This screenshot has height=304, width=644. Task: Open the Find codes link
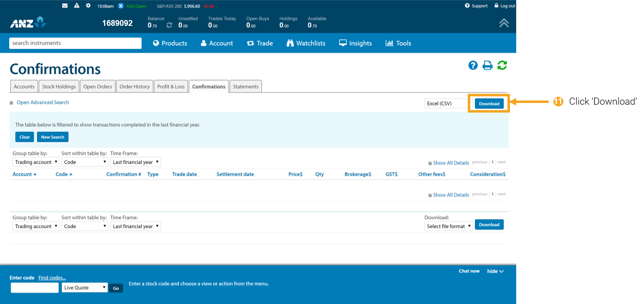pos(52,278)
